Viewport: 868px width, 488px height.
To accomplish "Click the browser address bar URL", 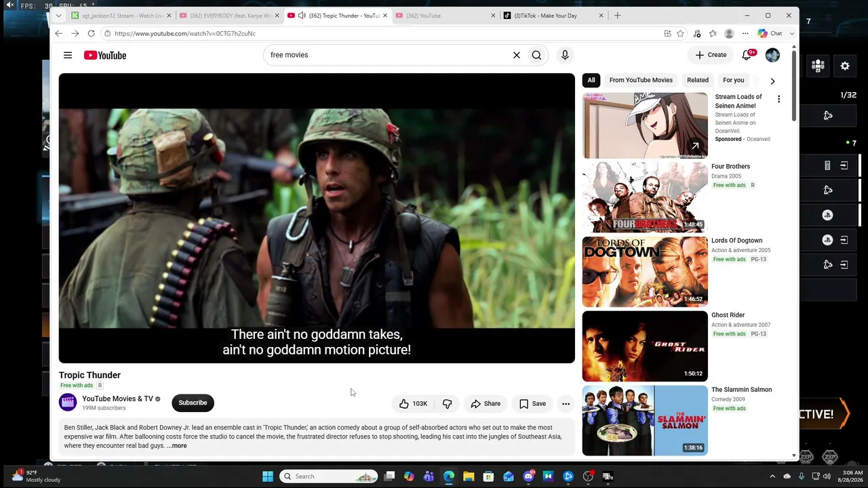I will coord(184,33).
